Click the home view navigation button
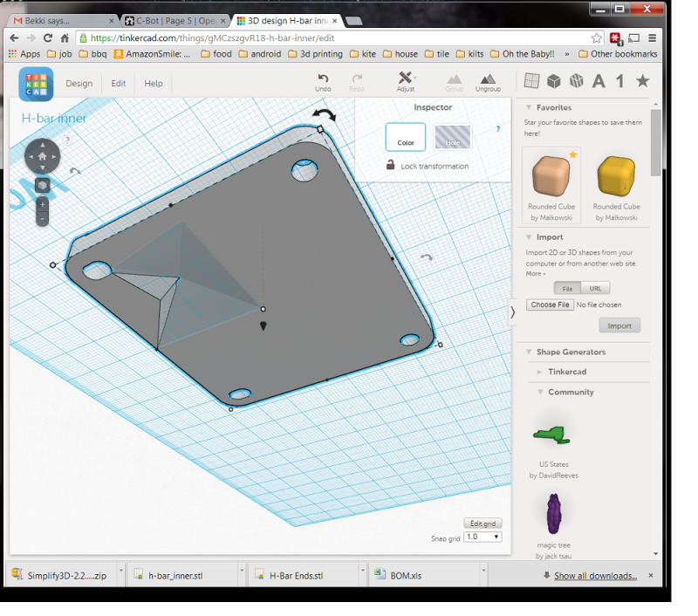The width and height of the screenshot is (698, 616). coord(42,157)
